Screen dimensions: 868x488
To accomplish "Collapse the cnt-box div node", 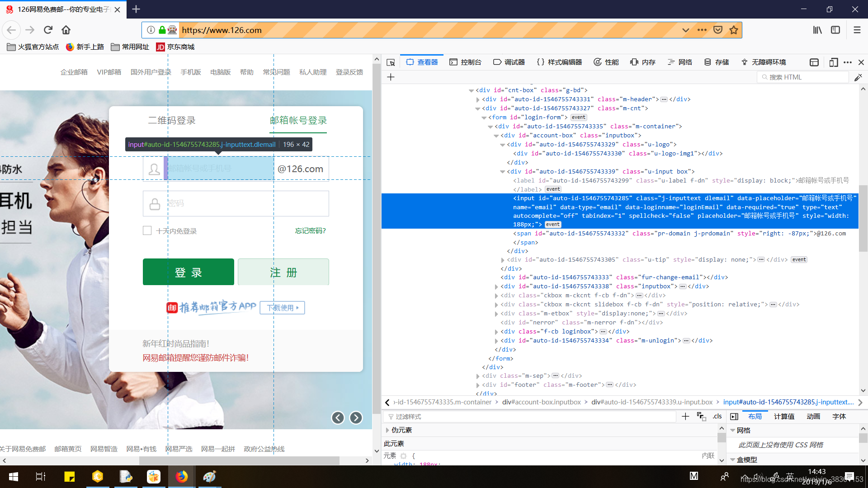I will click(472, 90).
